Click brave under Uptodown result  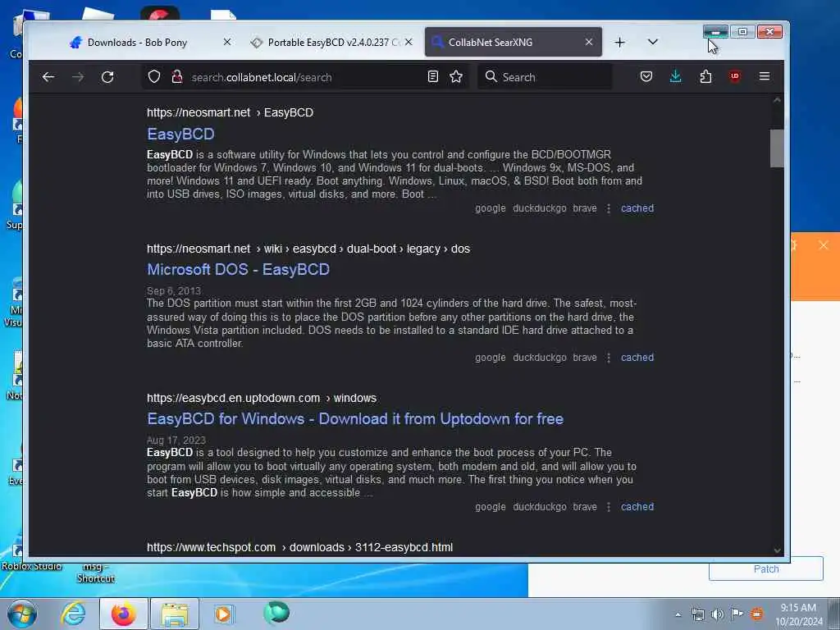click(x=584, y=507)
